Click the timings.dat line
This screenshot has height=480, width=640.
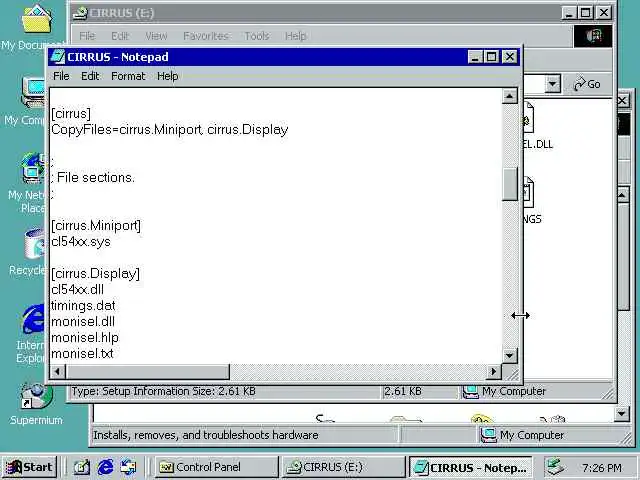tap(83, 306)
